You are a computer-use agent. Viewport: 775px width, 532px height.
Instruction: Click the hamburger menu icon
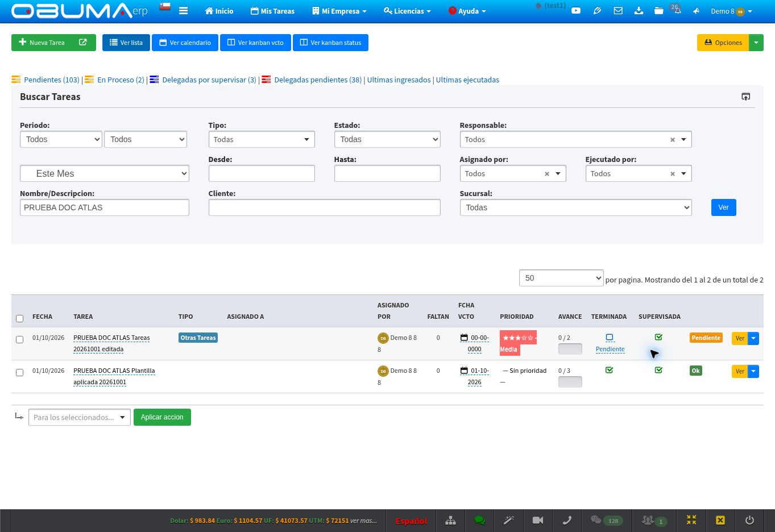pos(183,11)
